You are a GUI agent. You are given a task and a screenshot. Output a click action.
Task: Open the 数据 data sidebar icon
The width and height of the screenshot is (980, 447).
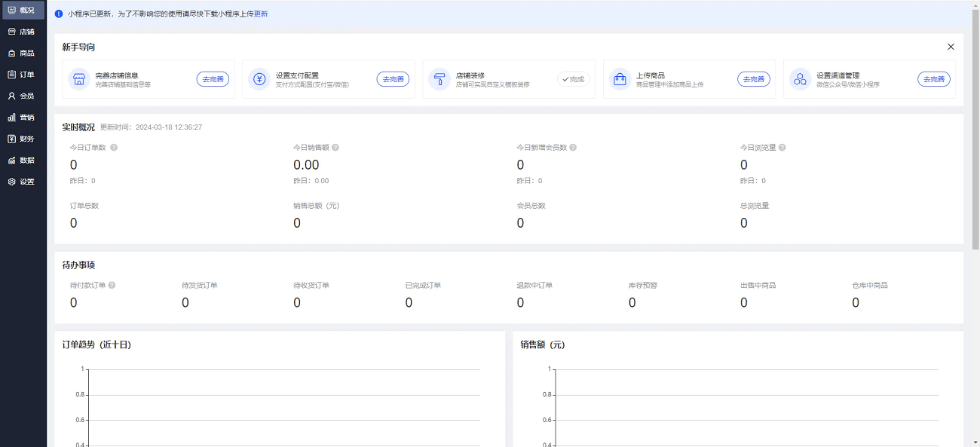tap(23, 160)
